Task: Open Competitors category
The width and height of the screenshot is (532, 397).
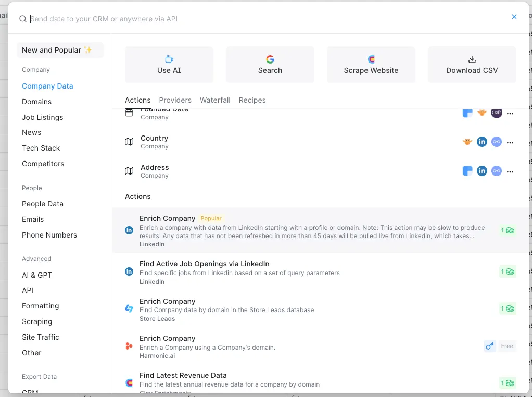Action: point(43,164)
